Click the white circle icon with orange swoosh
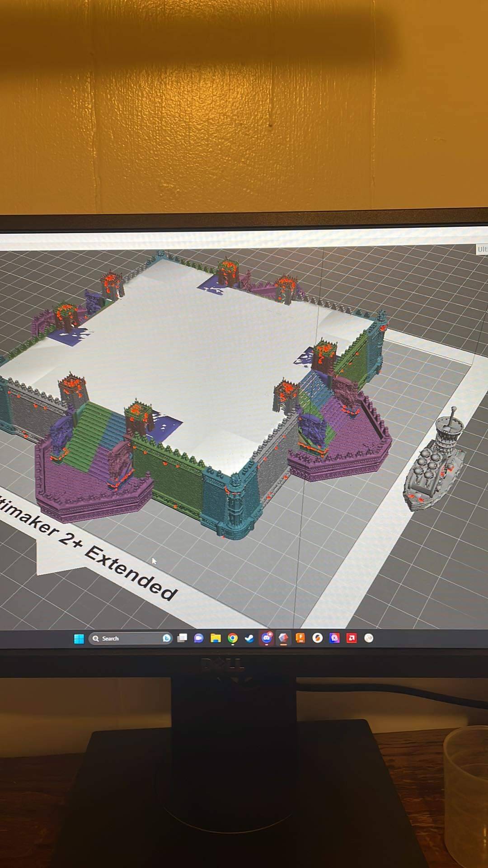Image resolution: width=488 pixels, height=868 pixels. (318, 638)
